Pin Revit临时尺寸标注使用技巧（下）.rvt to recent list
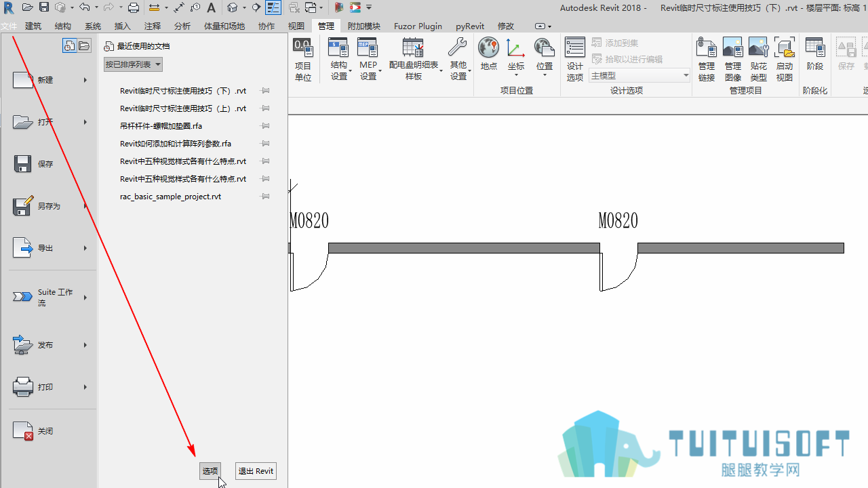The height and width of the screenshot is (488, 868). tap(266, 91)
